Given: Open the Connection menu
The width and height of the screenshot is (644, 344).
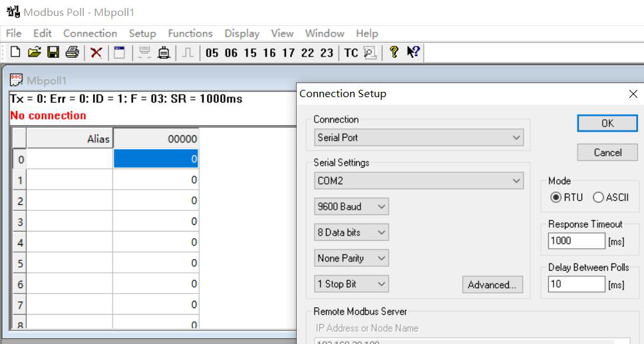Looking at the screenshot, I should click(x=90, y=33).
